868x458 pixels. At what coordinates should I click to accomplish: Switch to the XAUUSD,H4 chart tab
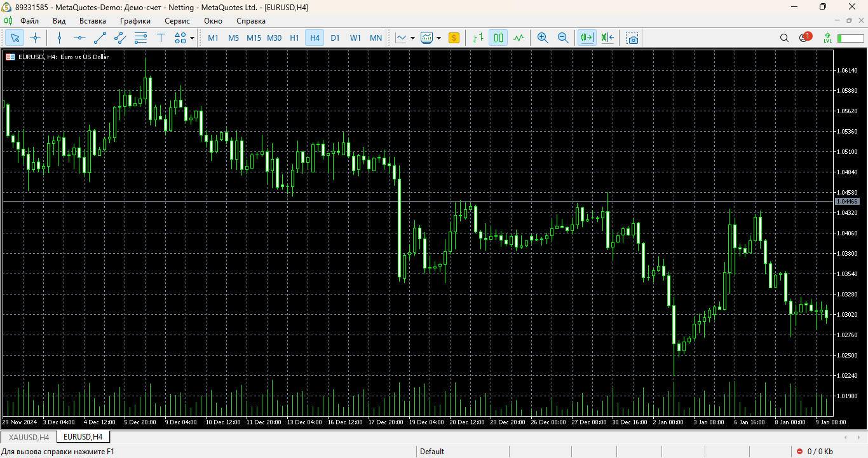click(27, 437)
